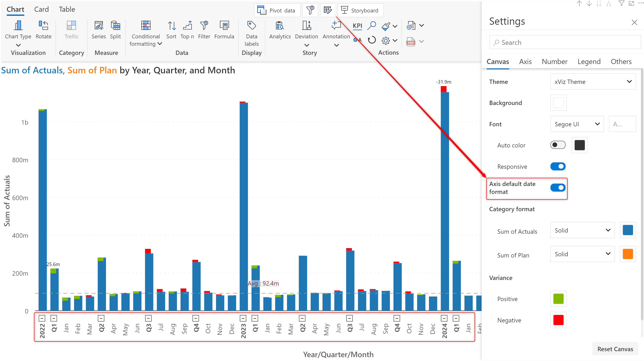Click the PDF export icon
The width and height of the screenshot is (644, 361).
[x=411, y=41]
